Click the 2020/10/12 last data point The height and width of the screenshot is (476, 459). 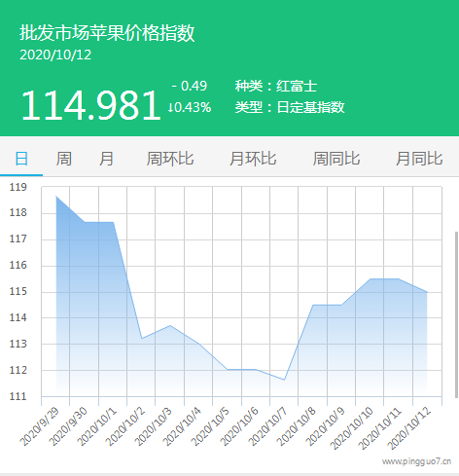pos(427,292)
